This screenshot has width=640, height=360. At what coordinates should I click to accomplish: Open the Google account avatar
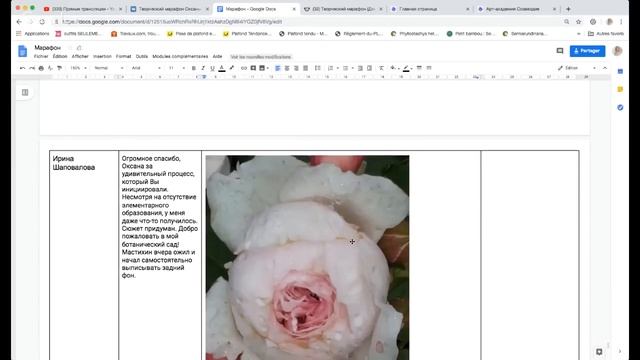pyautogui.click(x=618, y=51)
